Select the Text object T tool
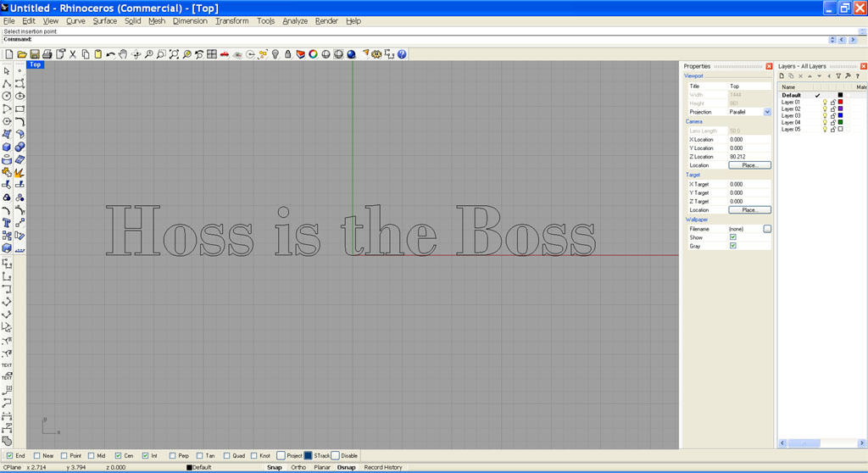Screen dimensions: 868x473 pos(7,223)
